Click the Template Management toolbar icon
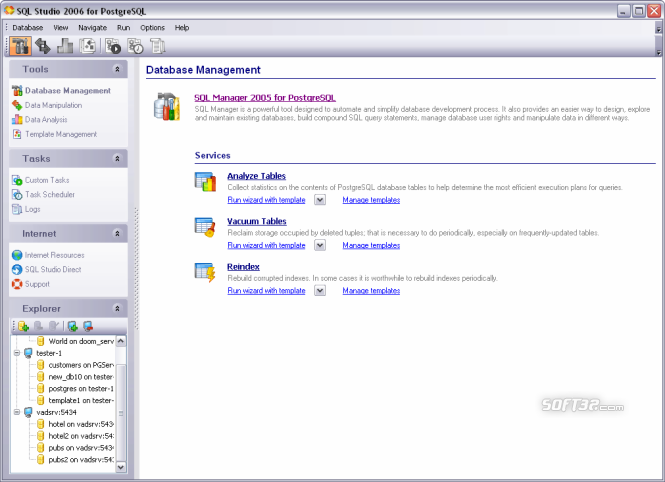 (87, 46)
